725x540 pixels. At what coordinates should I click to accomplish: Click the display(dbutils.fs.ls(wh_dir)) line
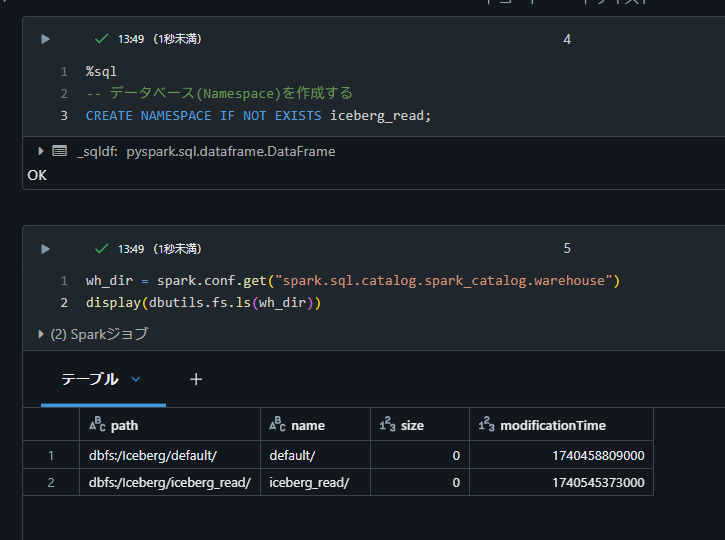pyautogui.click(x=203, y=303)
